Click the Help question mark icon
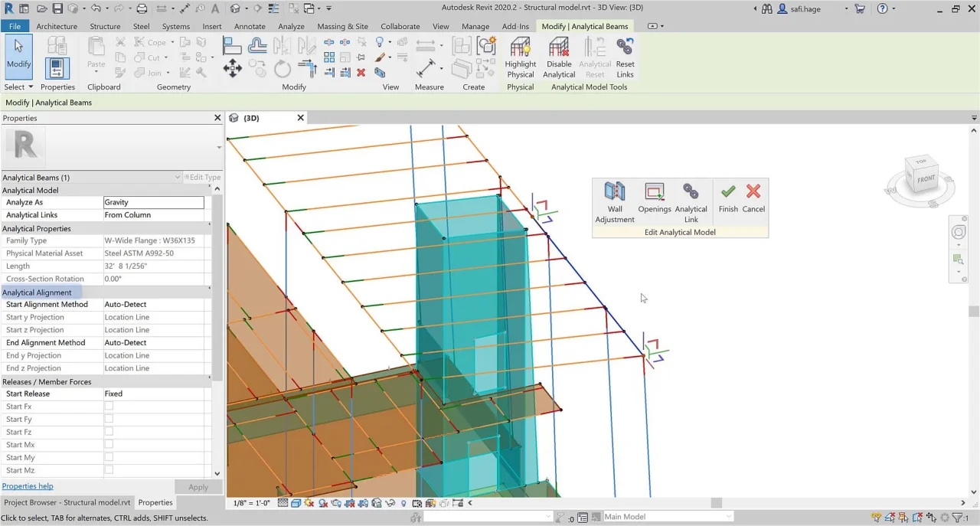The image size is (980, 526). pyautogui.click(x=883, y=8)
